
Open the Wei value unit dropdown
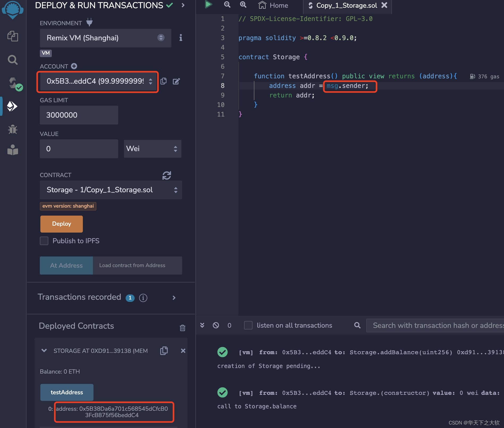coord(152,149)
